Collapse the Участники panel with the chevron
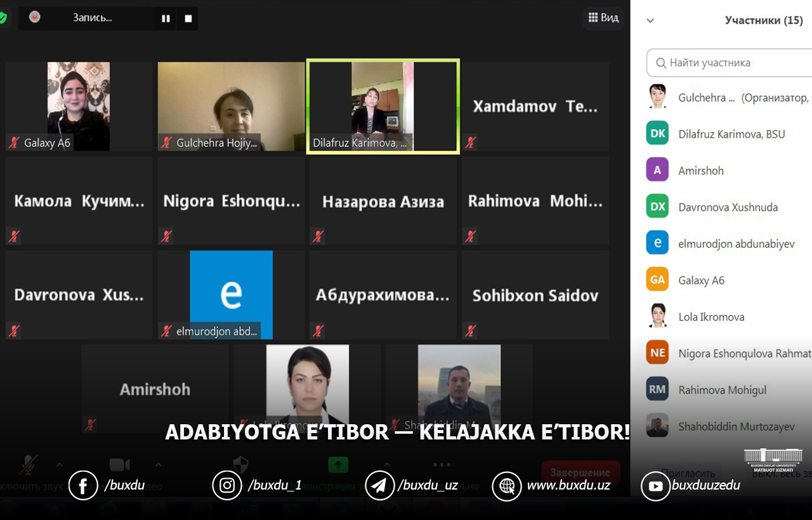812x520 pixels. [x=650, y=20]
